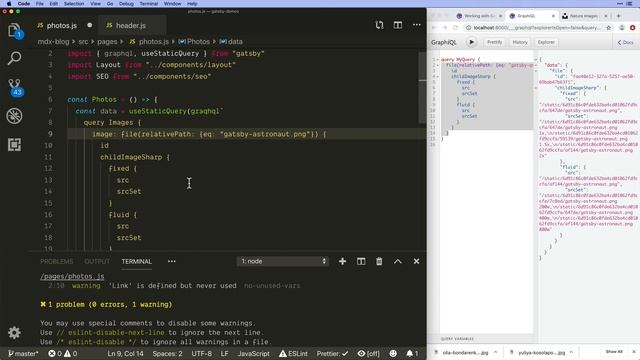The width and height of the screenshot is (640, 360).
Task: Open the Debug view in activity bar
Action: [x=14, y=116]
